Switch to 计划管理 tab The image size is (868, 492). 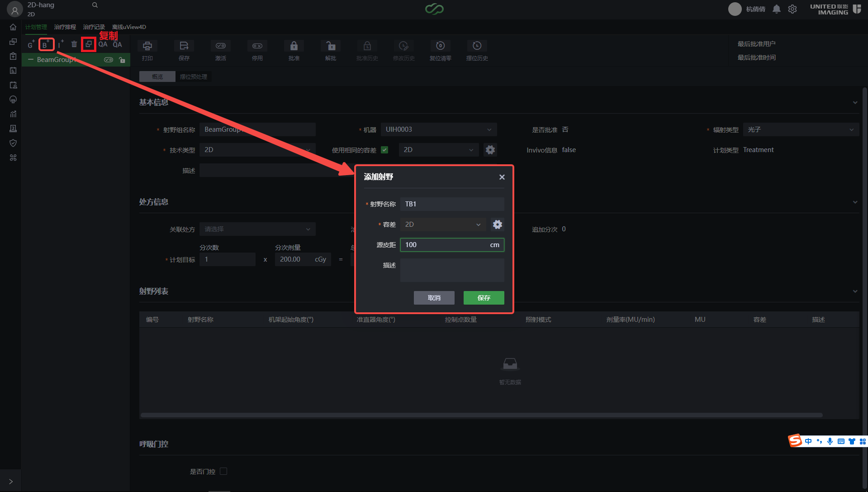36,27
